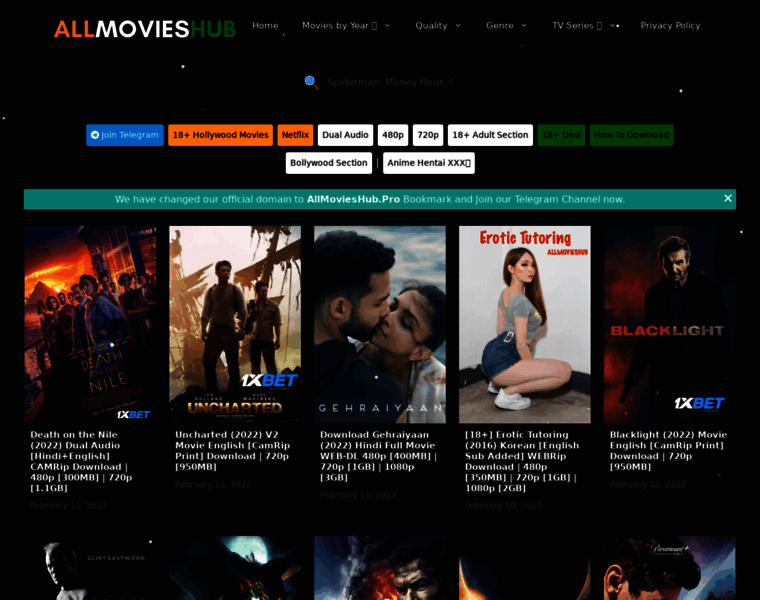760x600 pixels.
Task: Click the Download Gehraiyaan title link
Action: pos(379,456)
